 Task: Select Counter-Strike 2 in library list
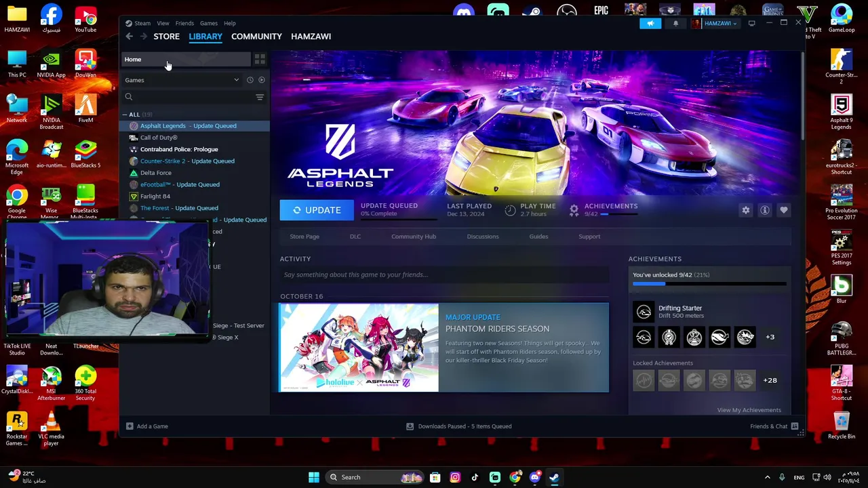click(187, 161)
